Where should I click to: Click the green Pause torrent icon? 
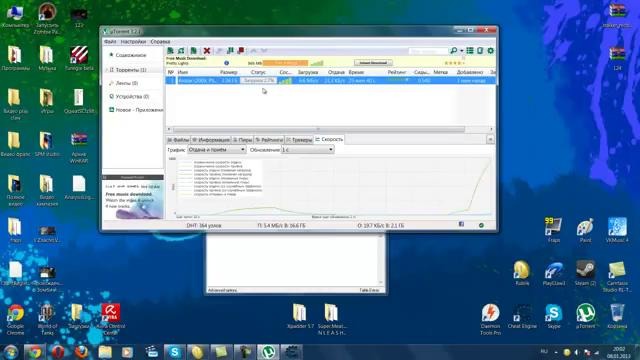tap(230, 51)
